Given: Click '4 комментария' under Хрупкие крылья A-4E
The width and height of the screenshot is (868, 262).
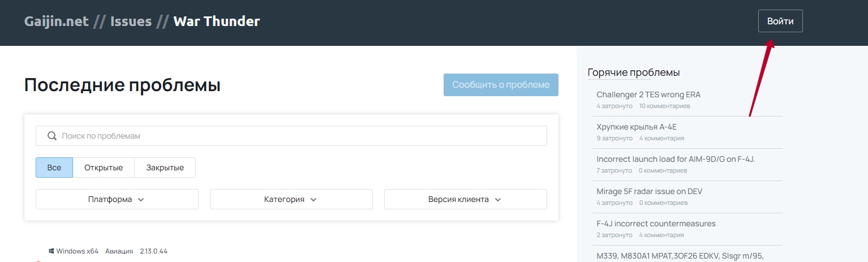Looking at the screenshot, I should click(662, 138).
